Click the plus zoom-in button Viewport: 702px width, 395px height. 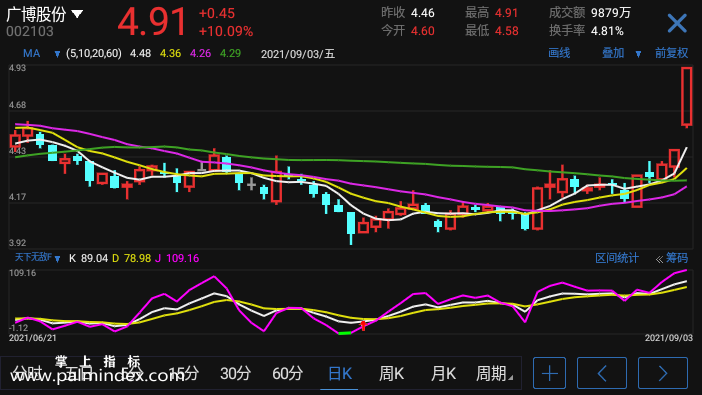pos(549,373)
